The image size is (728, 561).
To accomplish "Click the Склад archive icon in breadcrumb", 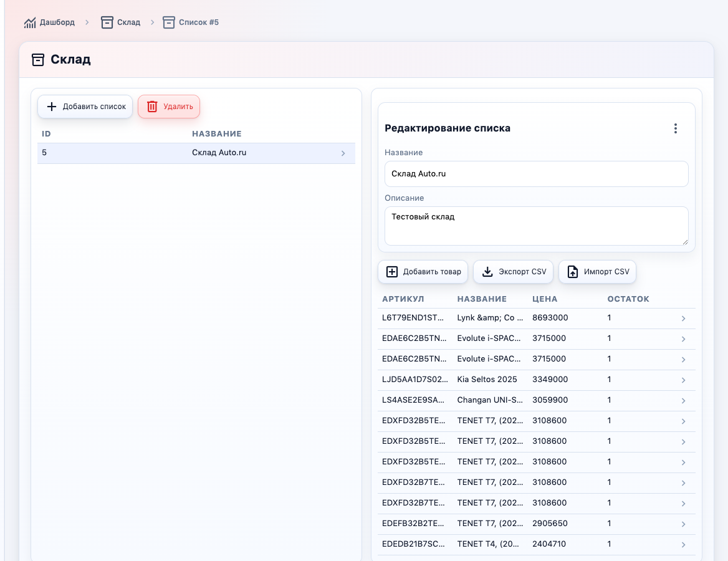I will (x=107, y=22).
